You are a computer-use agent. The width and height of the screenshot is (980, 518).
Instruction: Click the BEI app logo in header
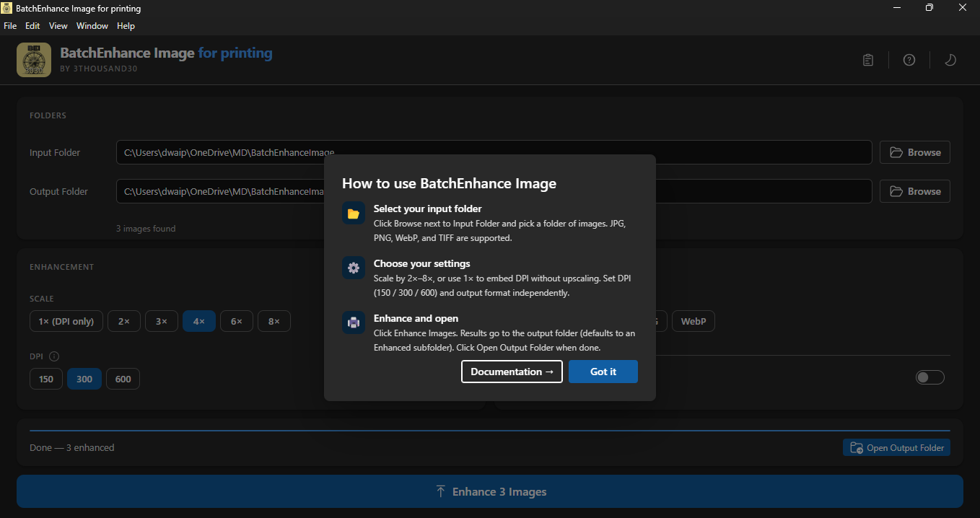pyautogui.click(x=34, y=60)
